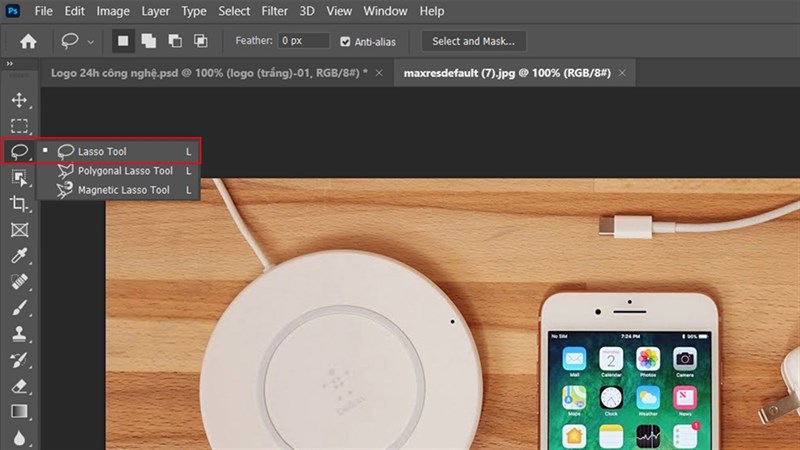Select the Rectangular Marquee tool

(x=19, y=126)
